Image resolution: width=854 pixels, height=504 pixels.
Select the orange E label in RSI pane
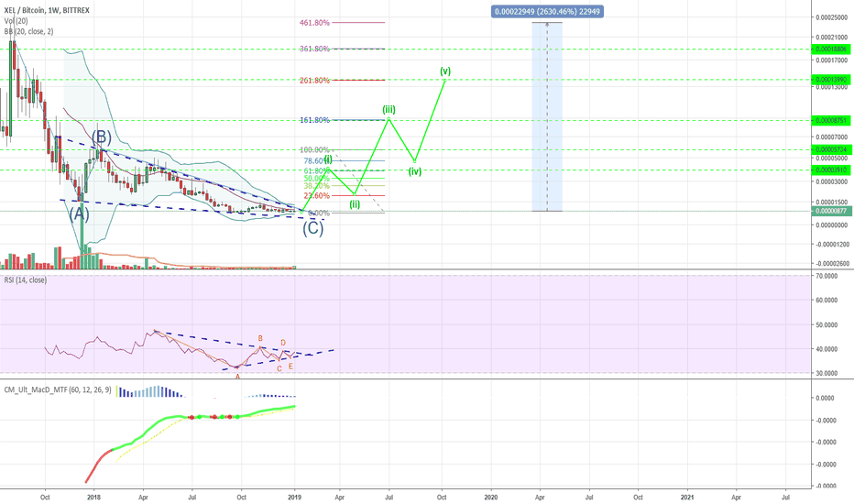tap(290, 367)
